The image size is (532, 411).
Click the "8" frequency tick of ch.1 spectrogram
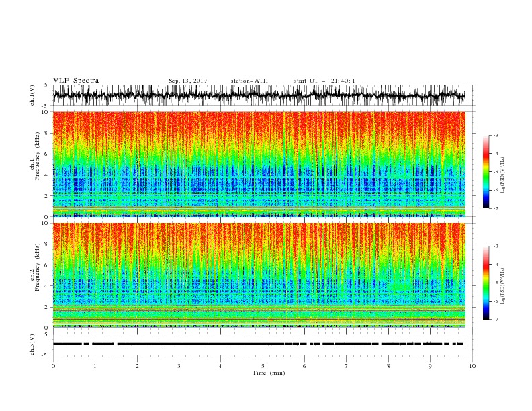[47, 133]
